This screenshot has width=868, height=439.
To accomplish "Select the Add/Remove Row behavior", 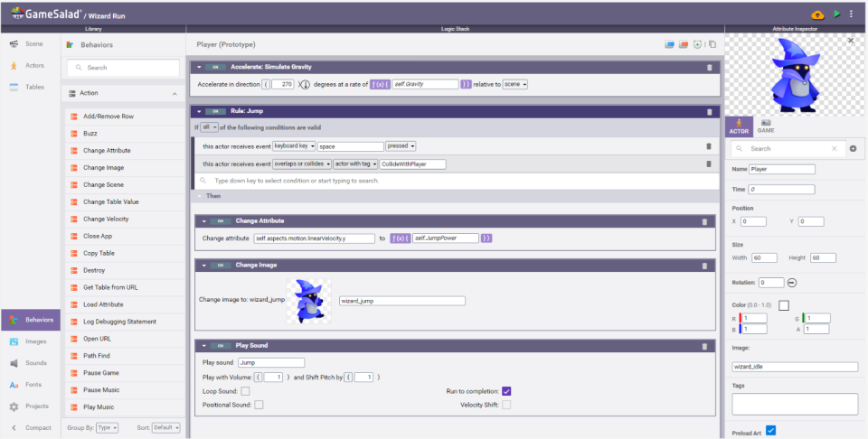I will tap(124, 117).
